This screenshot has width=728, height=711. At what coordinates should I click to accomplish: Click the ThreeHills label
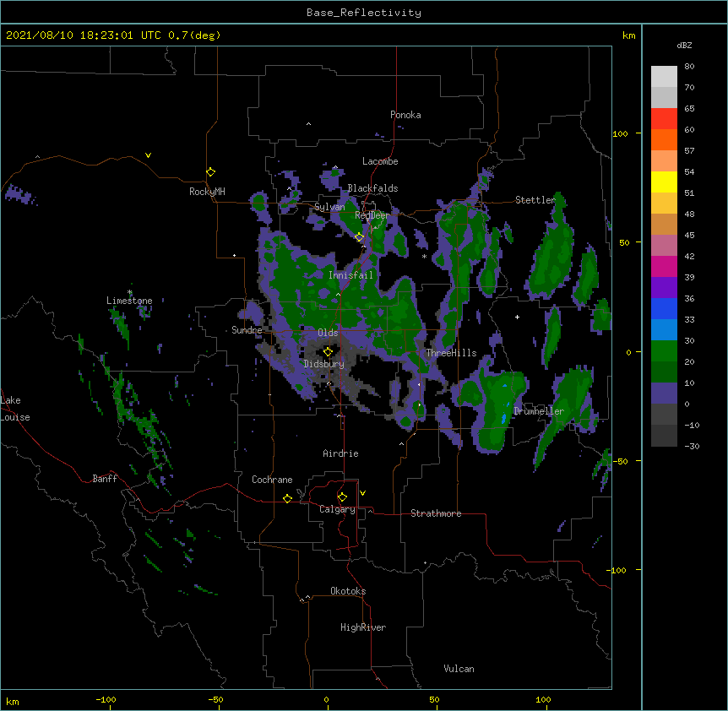point(451,353)
